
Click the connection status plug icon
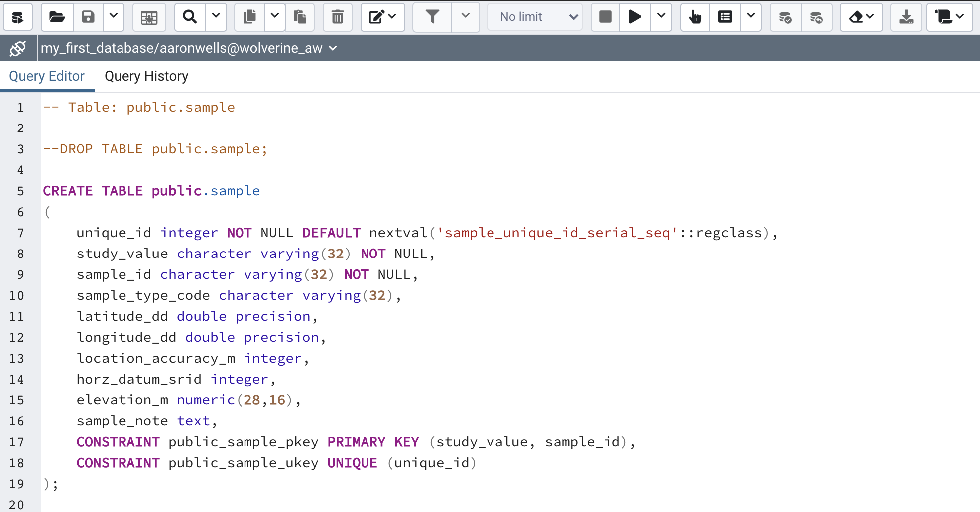pyautogui.click(x=18, y=48)
